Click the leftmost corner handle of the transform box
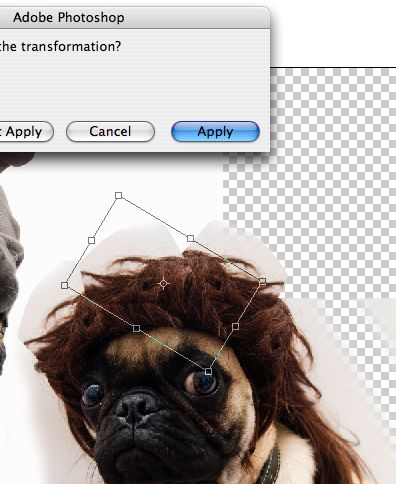Image resolution: width=396 pixels, height=484 pixels. (65, 285)
